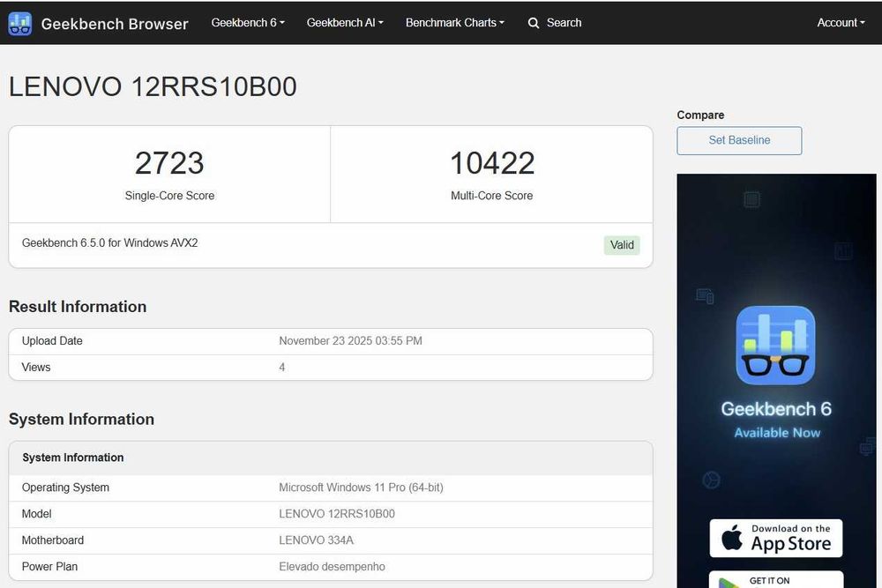
Task: Click the Result Information heading
Action: coord(78,307)
